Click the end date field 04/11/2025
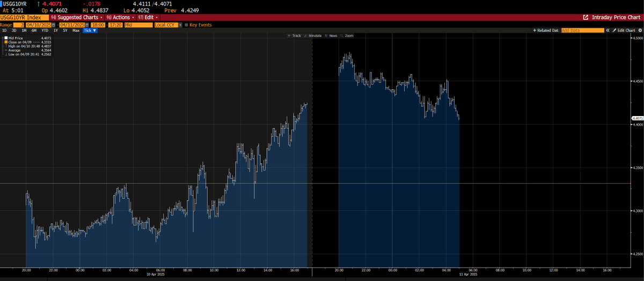The height and width of the screenshot is (281, 644). pos(72,25)
